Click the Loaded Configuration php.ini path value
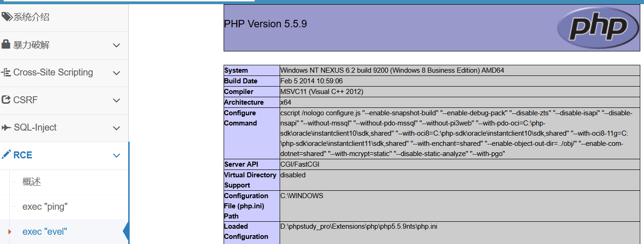Image resolution: width=644 pixels, height=244 pixels. click(x=358, y=226)
